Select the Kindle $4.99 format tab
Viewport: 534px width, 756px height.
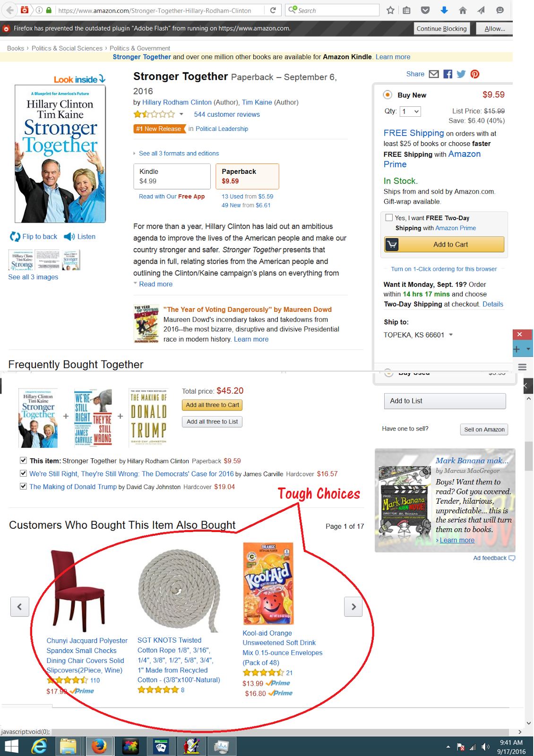coord(172,176)
